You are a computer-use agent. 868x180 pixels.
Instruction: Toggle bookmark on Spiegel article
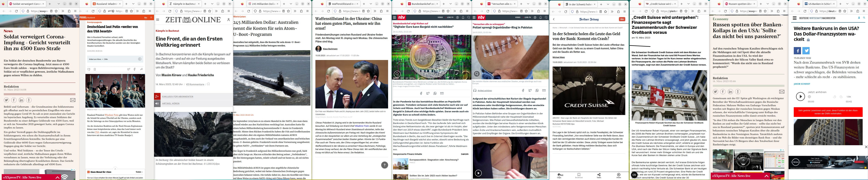pyautogui.click(x=95, y=69)
